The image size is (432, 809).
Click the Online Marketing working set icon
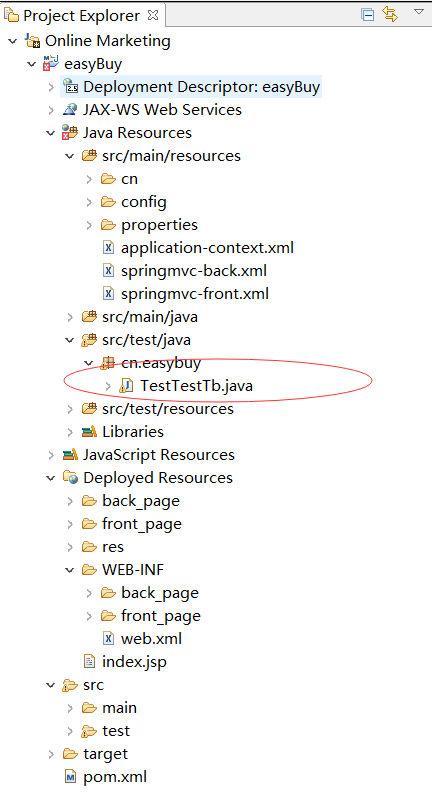tap(33, 41)
